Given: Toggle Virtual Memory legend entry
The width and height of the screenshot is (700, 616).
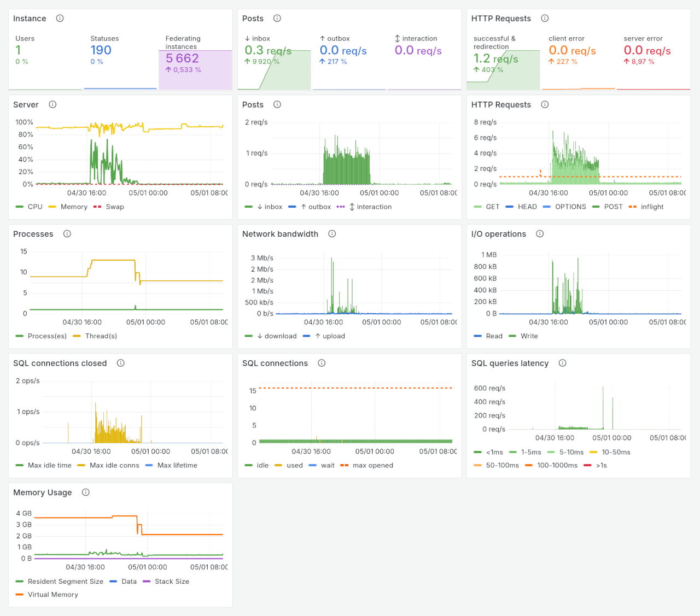Looking at the screenshot, I should [52, 595].
